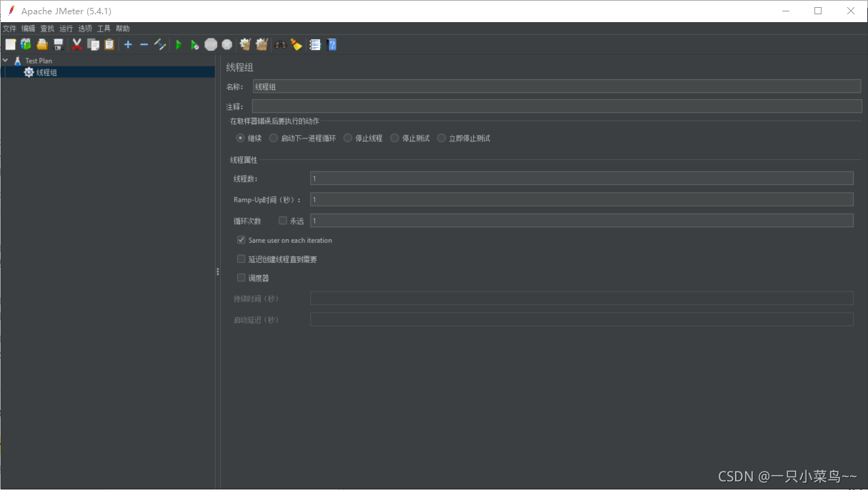Click the New test plan icon
Screen dimensions: 868x490
tap(10, 44)
